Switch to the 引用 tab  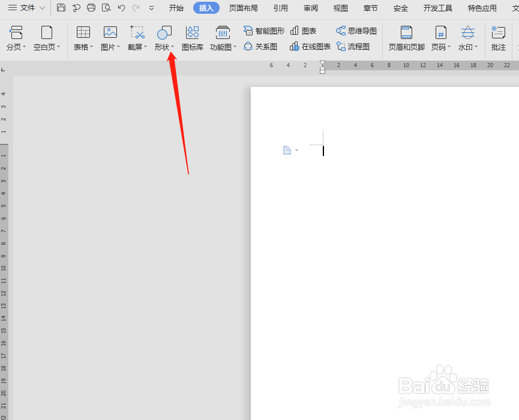pos(280,8)
